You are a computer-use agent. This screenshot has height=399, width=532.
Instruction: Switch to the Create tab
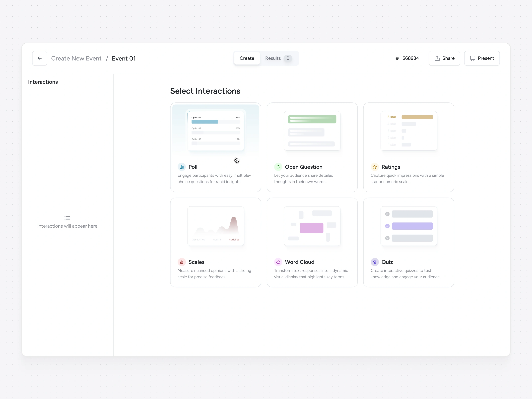tap(247, 58)
